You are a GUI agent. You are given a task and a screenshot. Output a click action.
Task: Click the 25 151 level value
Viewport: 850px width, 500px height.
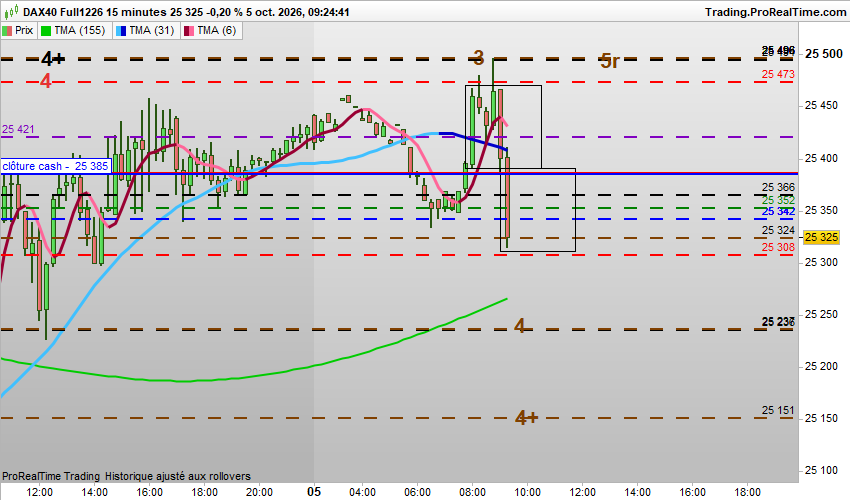click(x=778, y=410)
